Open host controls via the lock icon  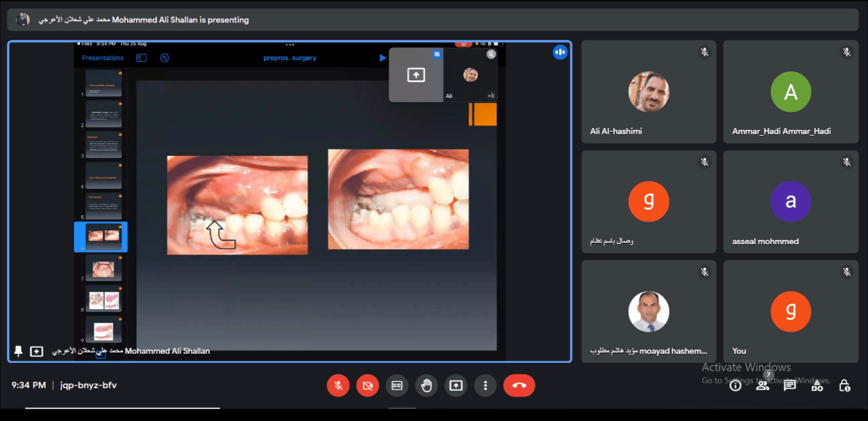point(844,385)
